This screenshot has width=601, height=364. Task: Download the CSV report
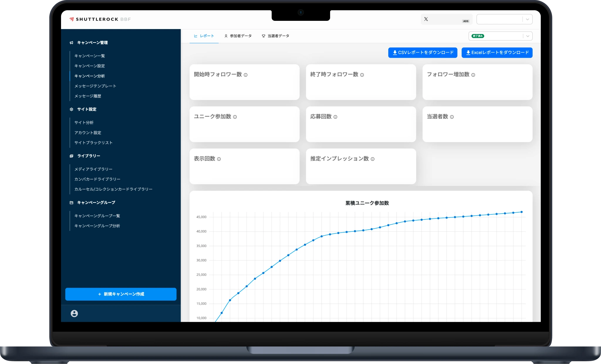click(423, 53)
